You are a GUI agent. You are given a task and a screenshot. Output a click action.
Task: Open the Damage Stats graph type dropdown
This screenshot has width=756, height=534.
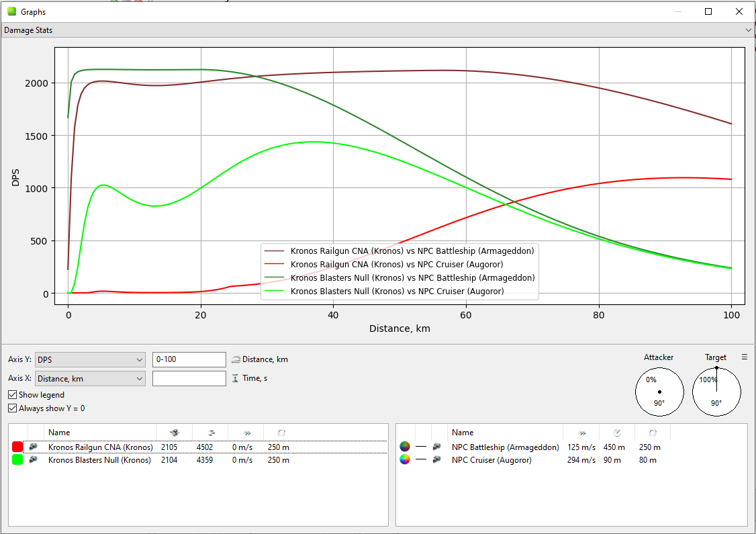pyautogui.click(x=377, y=30)
